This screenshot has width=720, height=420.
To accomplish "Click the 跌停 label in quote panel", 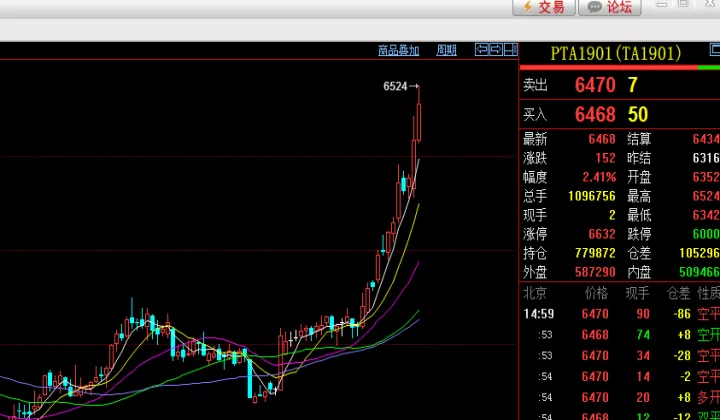I will pyautogui.click(x=639, y=235).
